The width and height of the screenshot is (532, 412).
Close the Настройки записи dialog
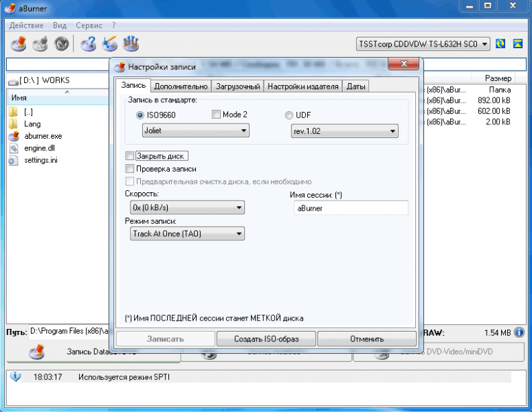point(403,63)
